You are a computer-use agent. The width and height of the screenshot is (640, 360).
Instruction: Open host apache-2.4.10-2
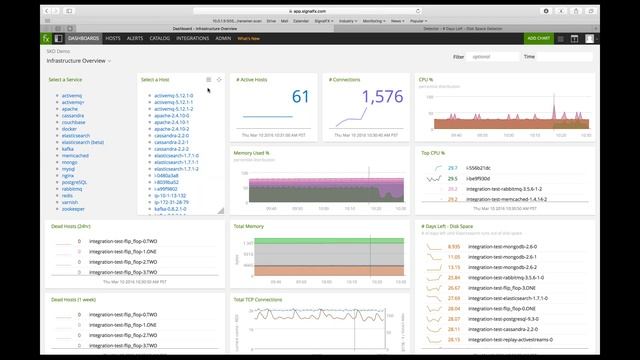pyautogui.click(x=172, y=129)
